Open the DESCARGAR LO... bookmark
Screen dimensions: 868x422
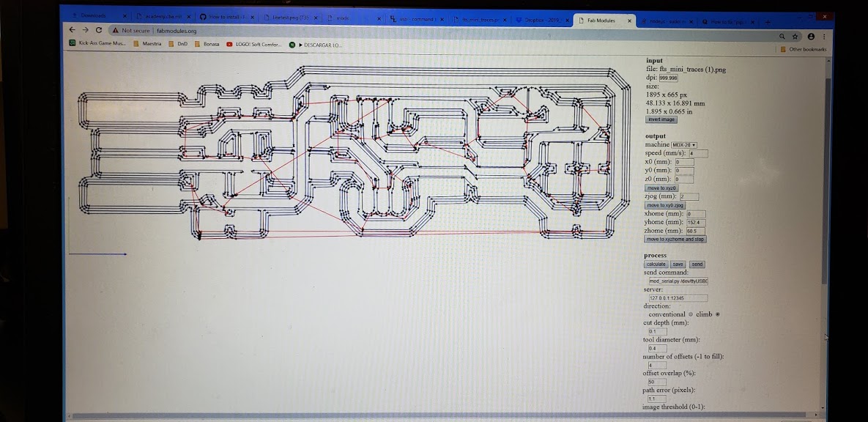coord(316,45)
